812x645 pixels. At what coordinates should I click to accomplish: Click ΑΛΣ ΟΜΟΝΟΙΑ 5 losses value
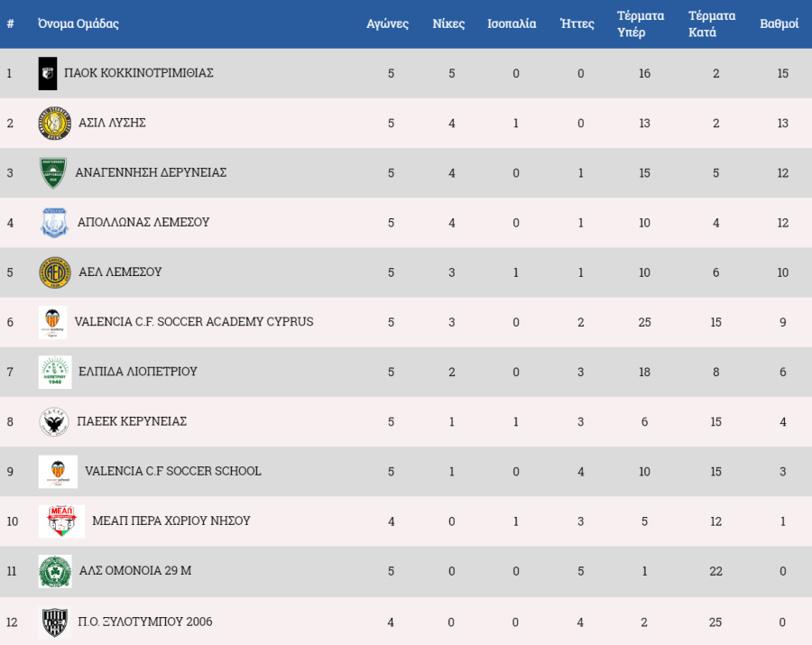tap(580, 571)
